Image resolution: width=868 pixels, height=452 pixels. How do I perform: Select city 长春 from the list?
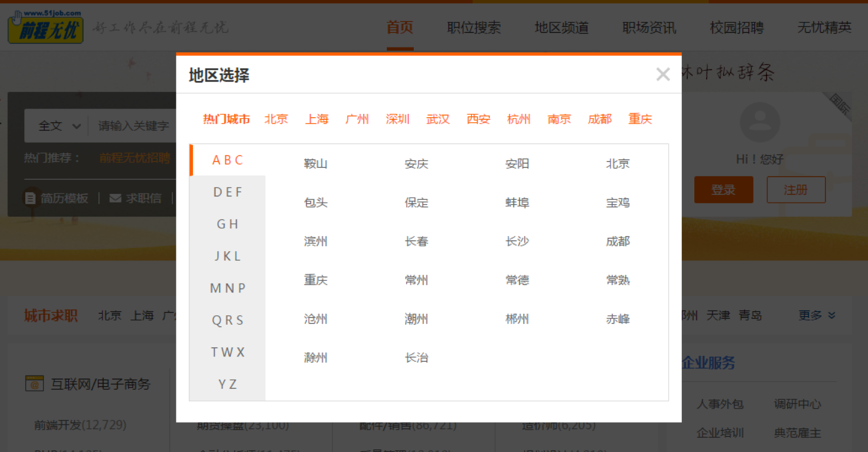pos(416,241)
